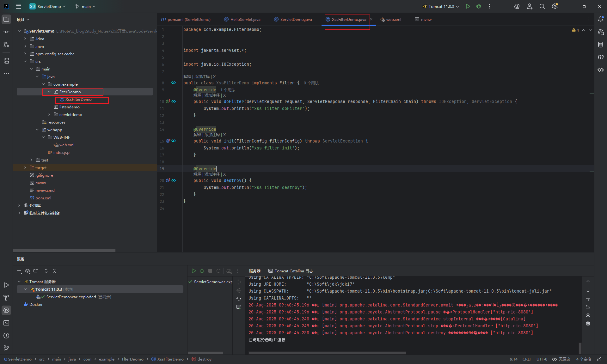The height and width of the screenshot is (364, 607).
Task: Open the Maven tool window
Action: pyautogui.click(x=601, y=57)
